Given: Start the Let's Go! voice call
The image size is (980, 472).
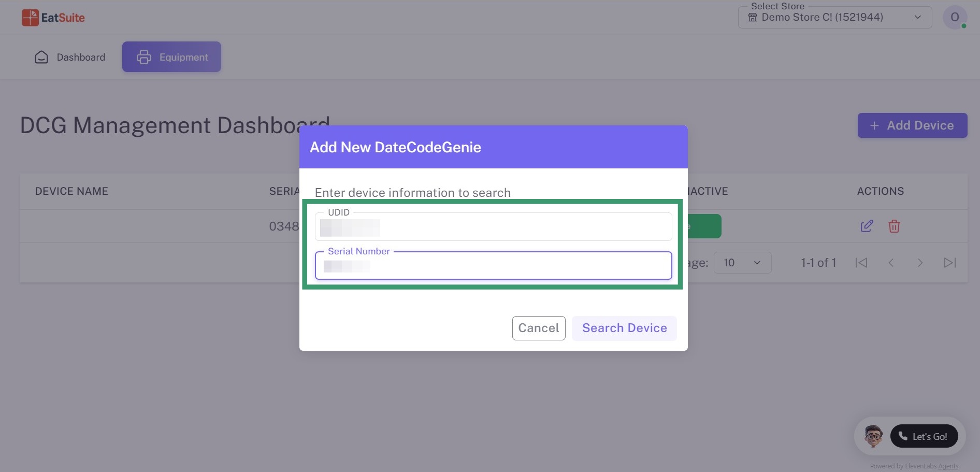Looking at the screenshot, I should coord(924,436).
